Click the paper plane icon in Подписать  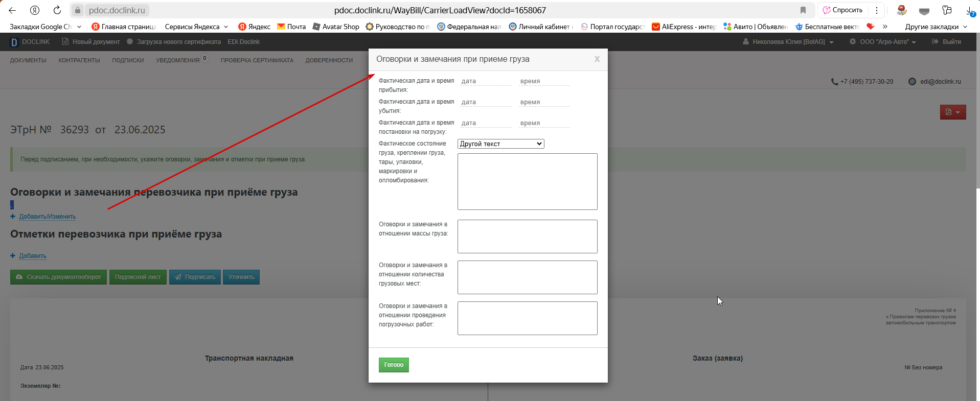178,277
